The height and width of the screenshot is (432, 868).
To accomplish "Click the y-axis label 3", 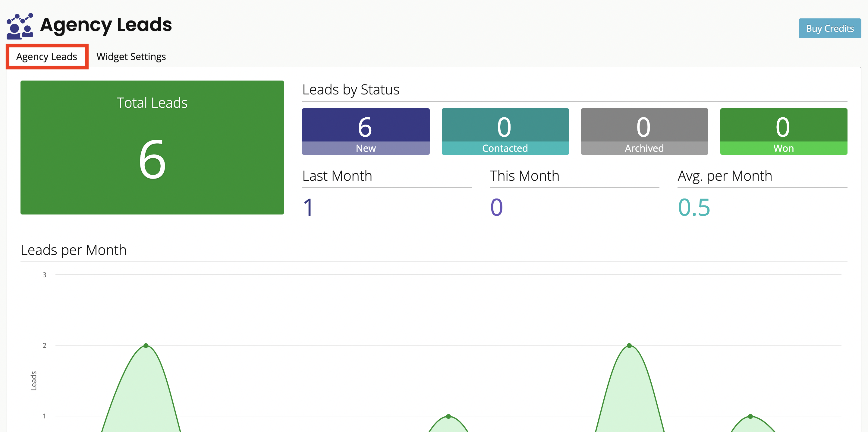I will pyautogui.click(x=44, y=275).
